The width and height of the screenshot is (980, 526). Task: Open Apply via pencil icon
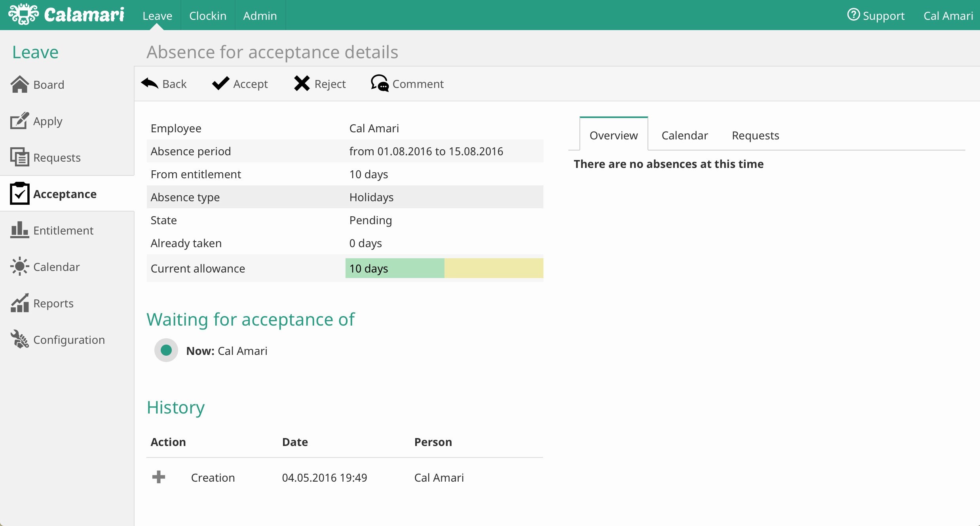[x=19, y=121]
